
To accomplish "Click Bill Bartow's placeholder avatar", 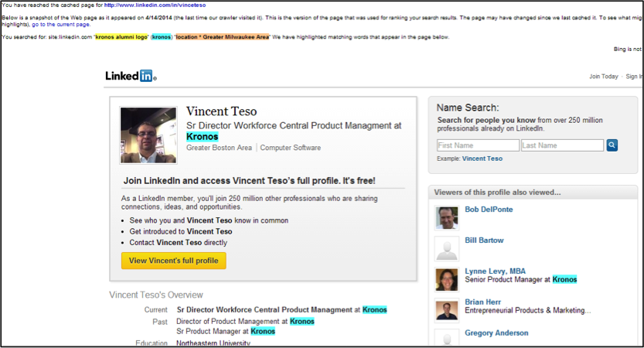I will click(446, 248).
